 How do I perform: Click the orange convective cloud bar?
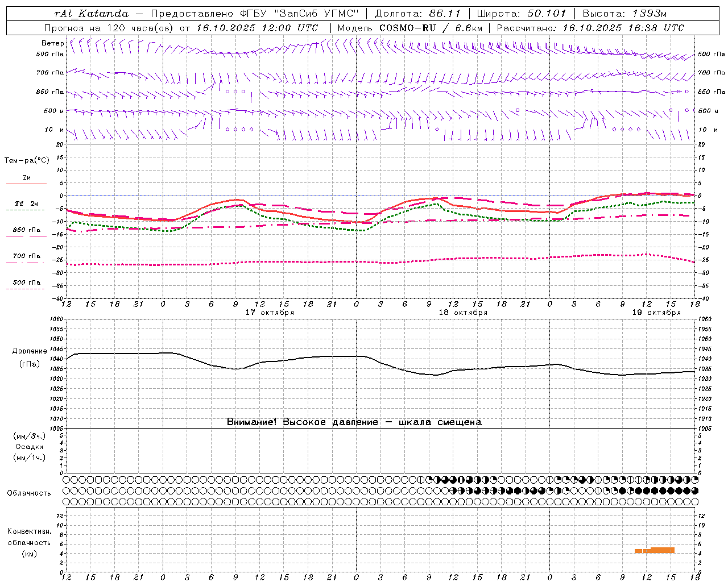coord(655,550)
